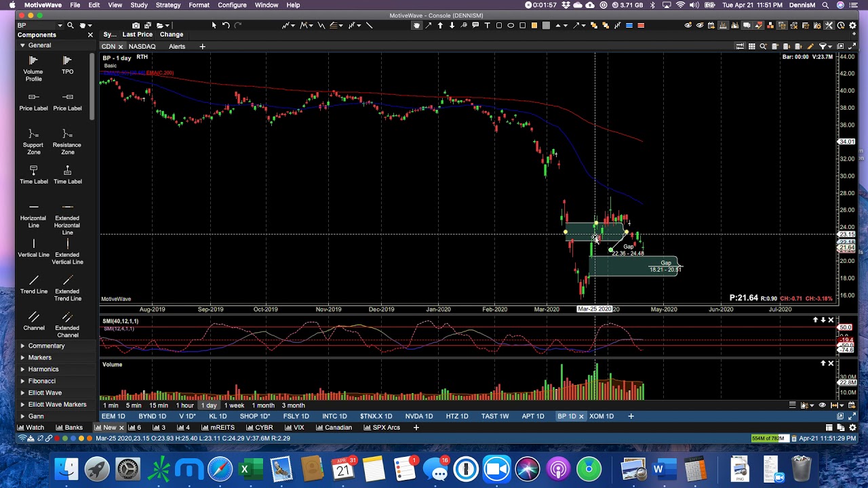
Task: Open the Banks page tab
Action: [69, 428]
